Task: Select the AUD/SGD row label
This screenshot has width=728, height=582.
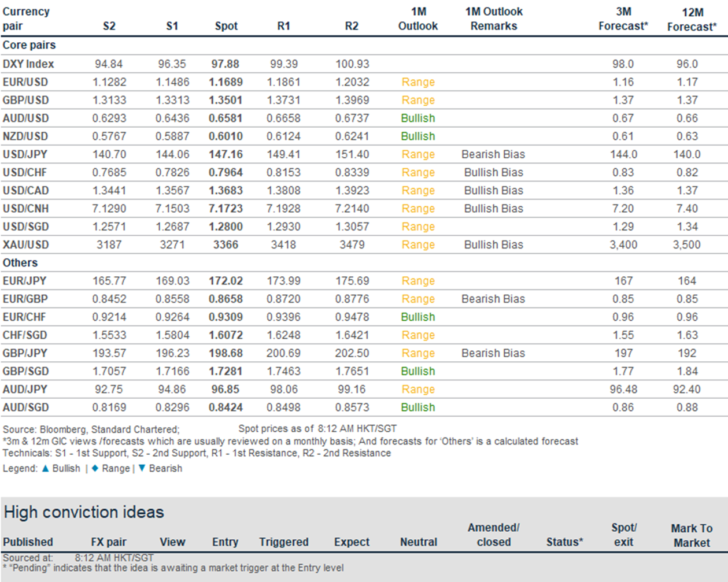Action: pos(26,407)
